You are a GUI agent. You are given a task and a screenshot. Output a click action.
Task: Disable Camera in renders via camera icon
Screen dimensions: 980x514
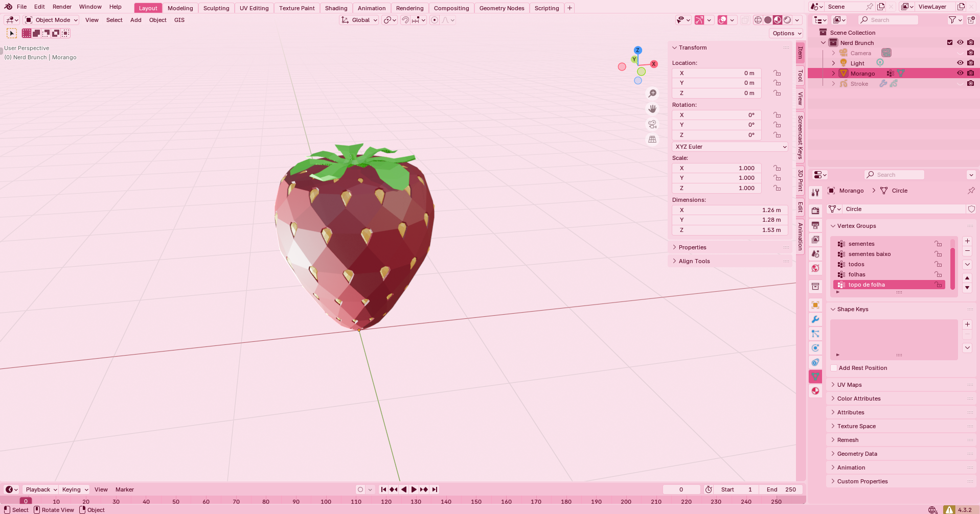coord(970,53)
